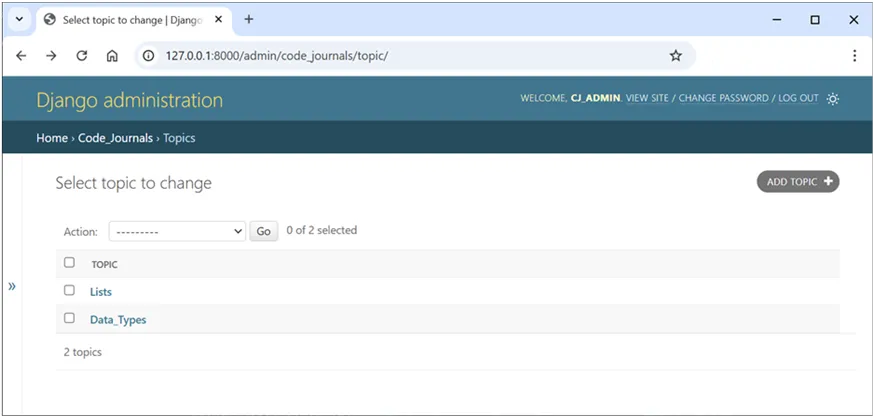This screenshot has height=416, width=873.
Task: Open the Data_Types topic link
Action: click(118, 320)
